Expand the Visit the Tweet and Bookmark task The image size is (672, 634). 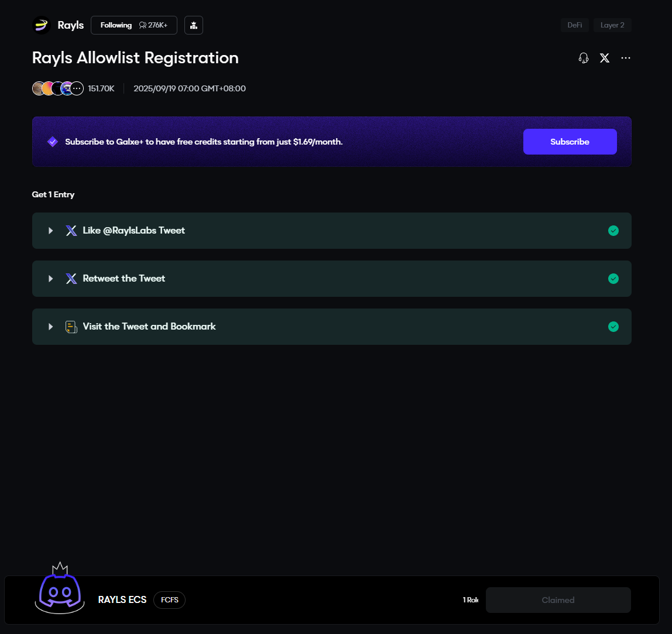(x=51, y=327)
